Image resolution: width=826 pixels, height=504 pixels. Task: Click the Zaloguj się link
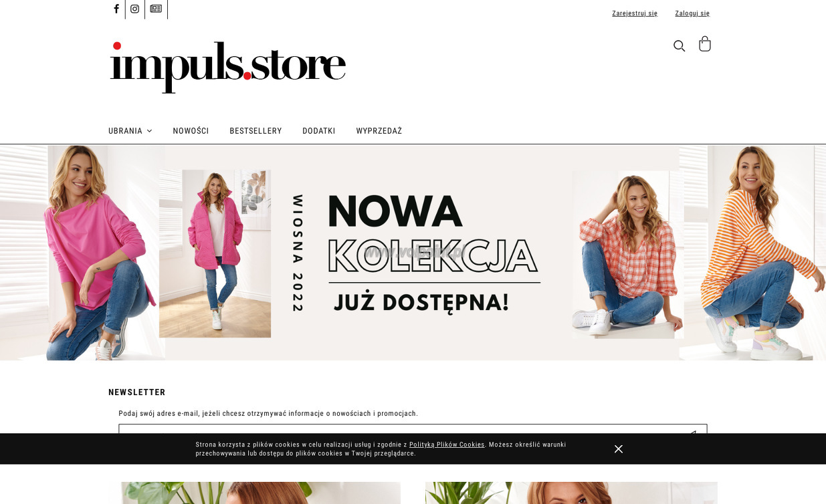tap(692, 13)
